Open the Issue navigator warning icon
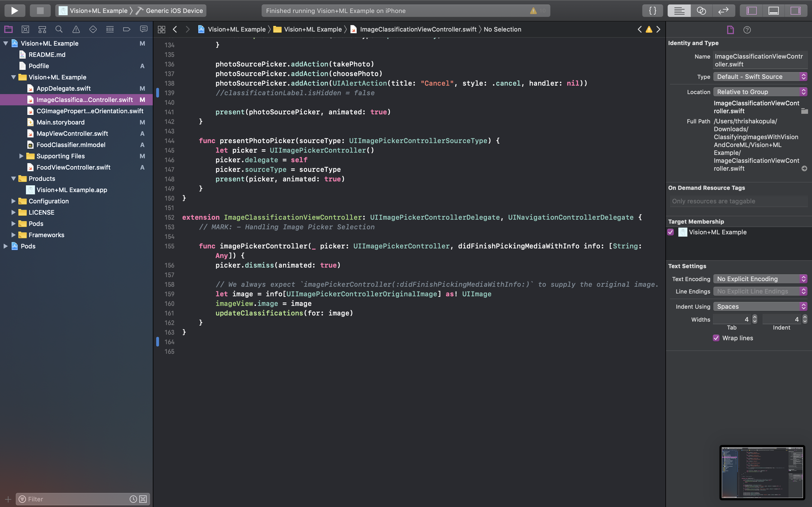 point(76,30)
